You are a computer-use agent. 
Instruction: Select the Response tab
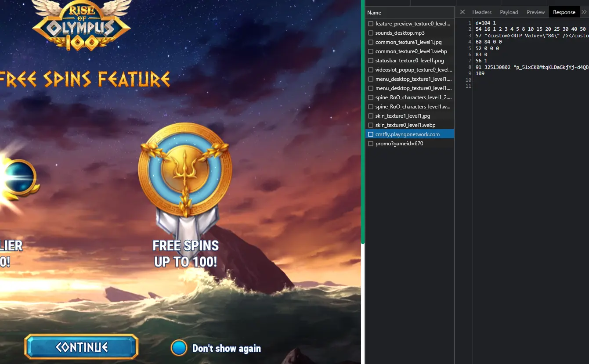[x=564, y=12]
